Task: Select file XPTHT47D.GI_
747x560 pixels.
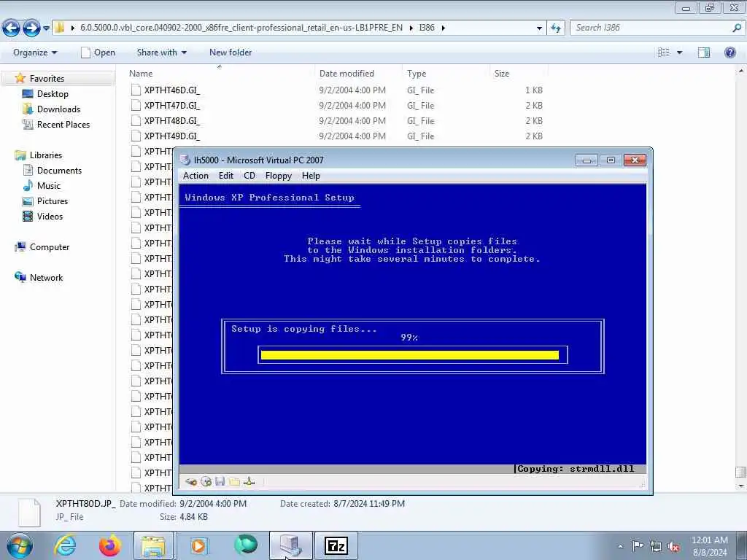Action: [x=172, y=105]
